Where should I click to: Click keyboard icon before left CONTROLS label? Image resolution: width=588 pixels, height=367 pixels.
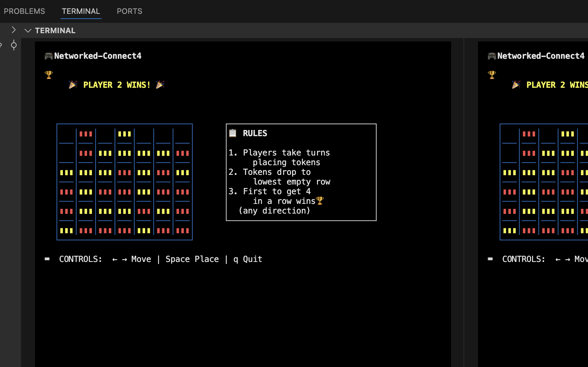click(x=47, y=259)
